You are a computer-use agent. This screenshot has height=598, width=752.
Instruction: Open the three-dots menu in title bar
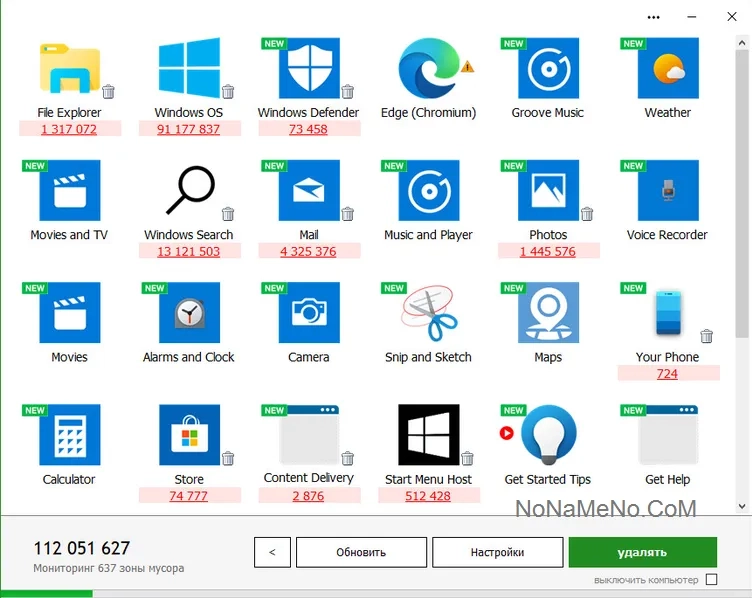point(654,17)
